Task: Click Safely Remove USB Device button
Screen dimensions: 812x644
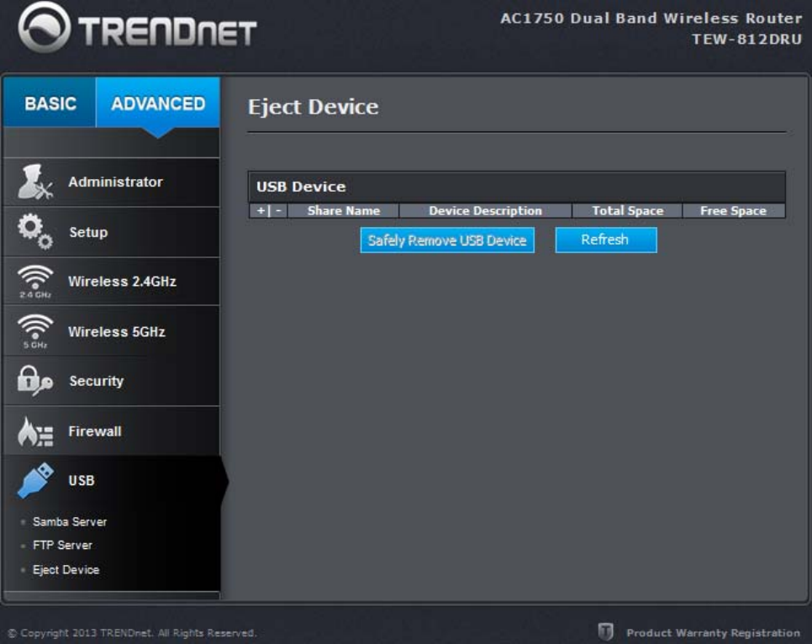Action: tap(447, 240)
